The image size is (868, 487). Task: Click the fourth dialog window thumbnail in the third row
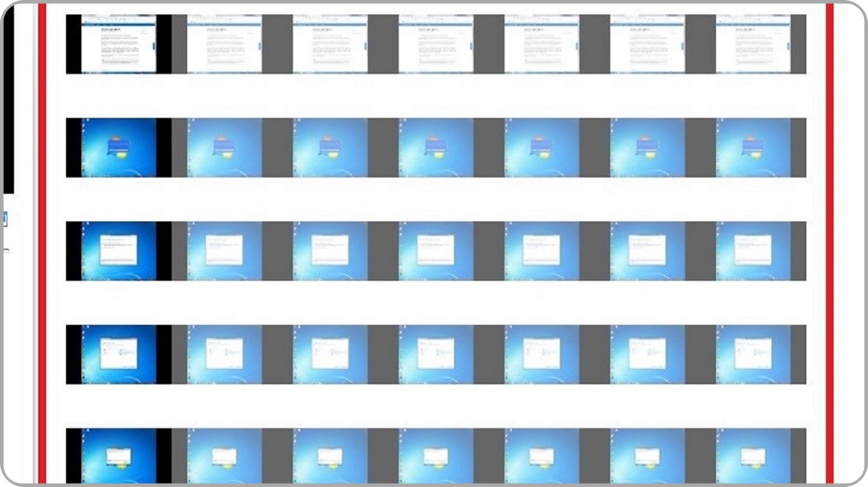pyautogui.click(x=436, y=251)
